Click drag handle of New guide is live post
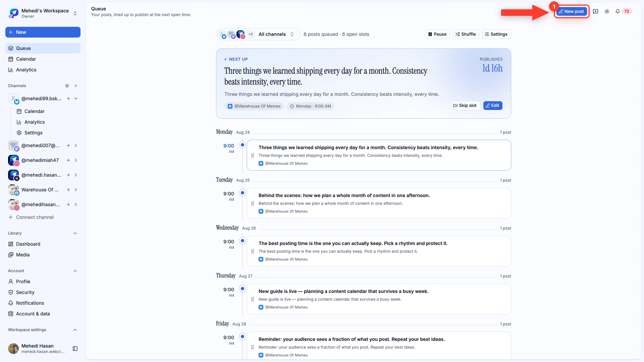Viewport: 644px width, 362px height. tap(253, 299)
